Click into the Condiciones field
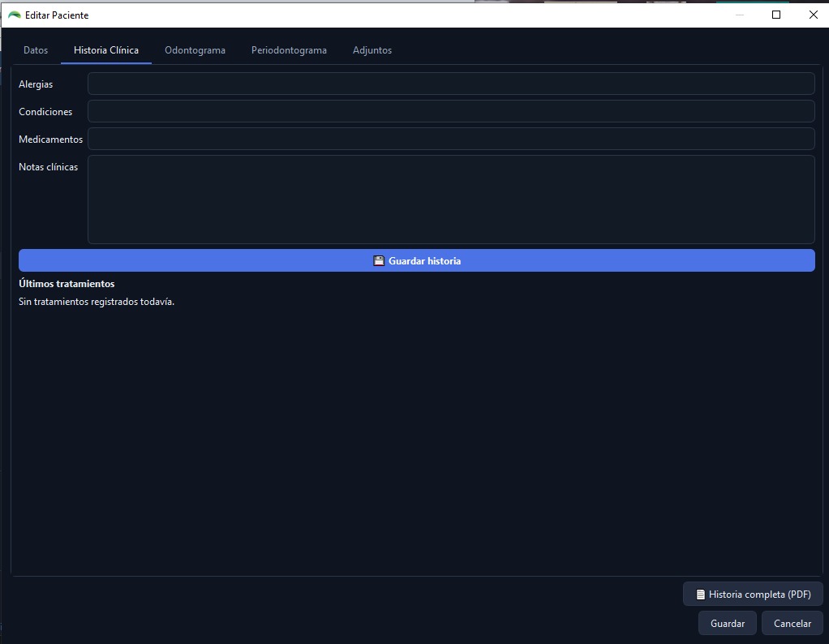This screenshot has width=829, height=644. [451, 111]
